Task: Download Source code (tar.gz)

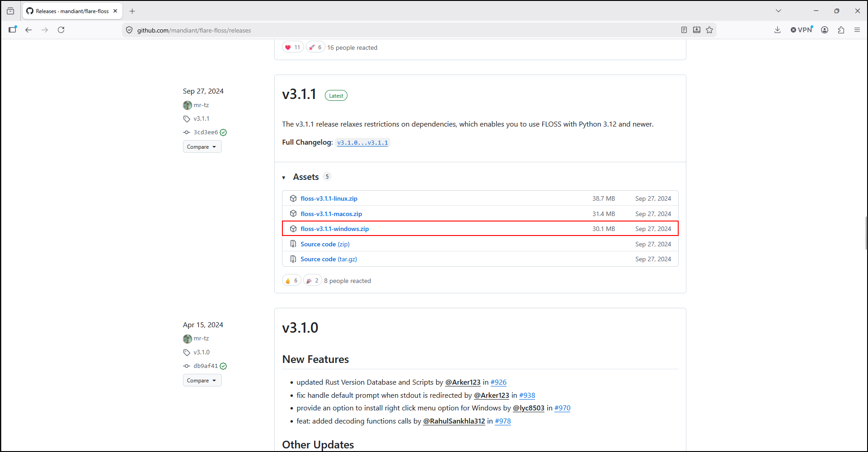Action: (328, 259)
